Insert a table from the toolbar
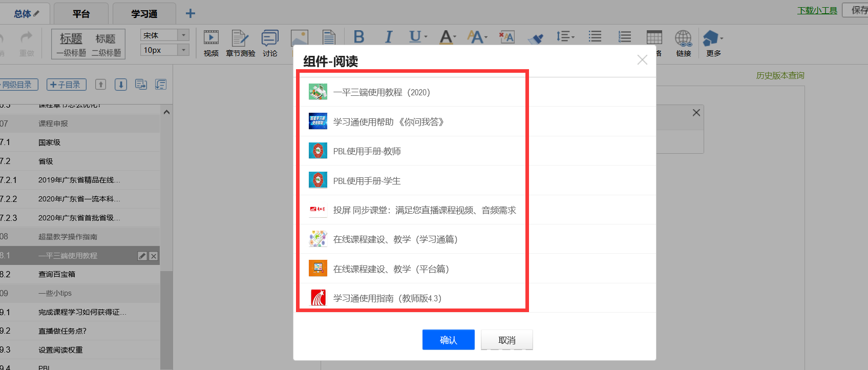Image resolution: width=868 pixels, height=370 pixels. [x=654, y=37]
